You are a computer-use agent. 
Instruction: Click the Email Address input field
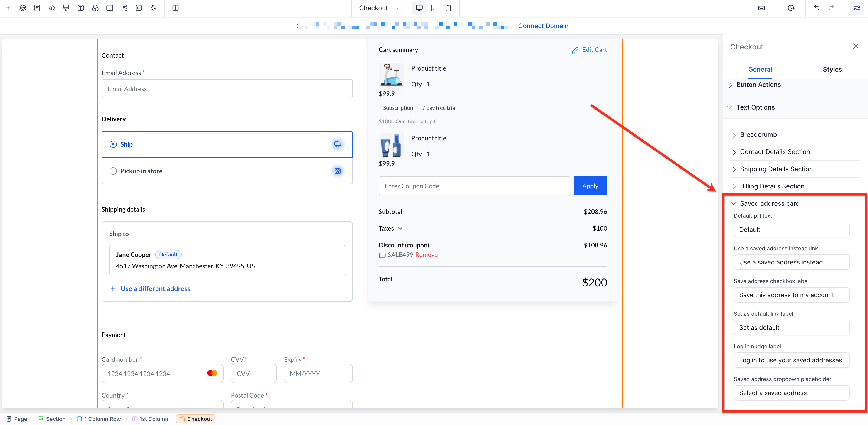pyautogui.click(x=227, y=89)
